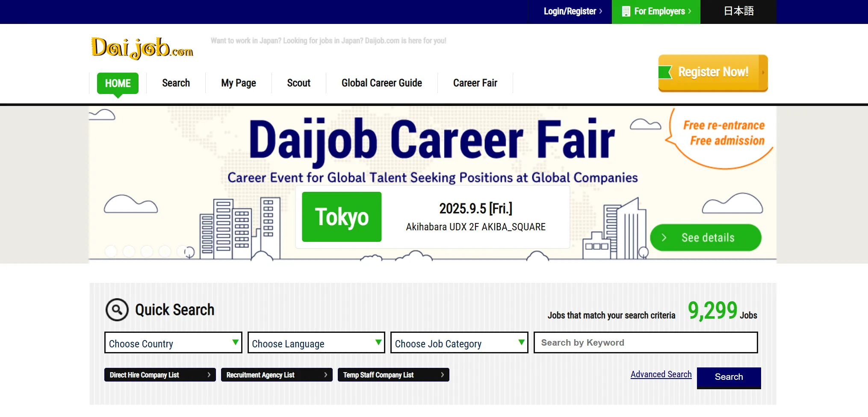This screenshot has width=868, height=417.
Task: Open the For Employers page
Action: [656, 12]
